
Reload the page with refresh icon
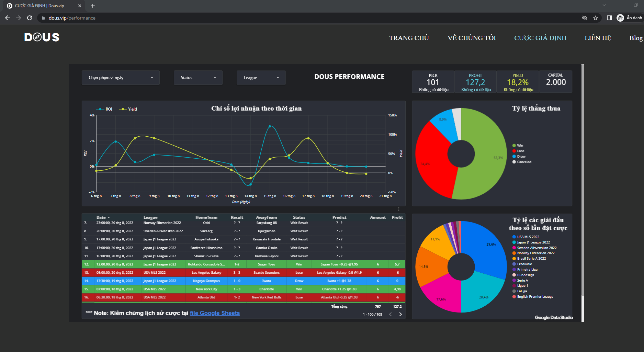30,18
